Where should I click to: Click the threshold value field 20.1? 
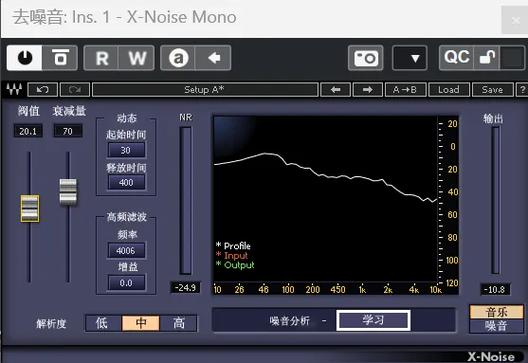28,131
